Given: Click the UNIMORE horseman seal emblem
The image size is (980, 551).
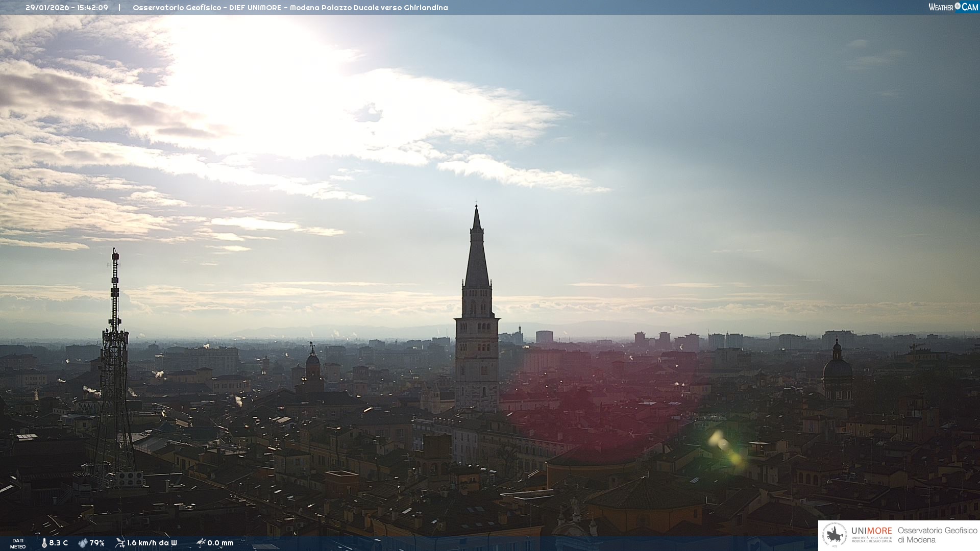Looking at the screenshot, I should [835, 535].
